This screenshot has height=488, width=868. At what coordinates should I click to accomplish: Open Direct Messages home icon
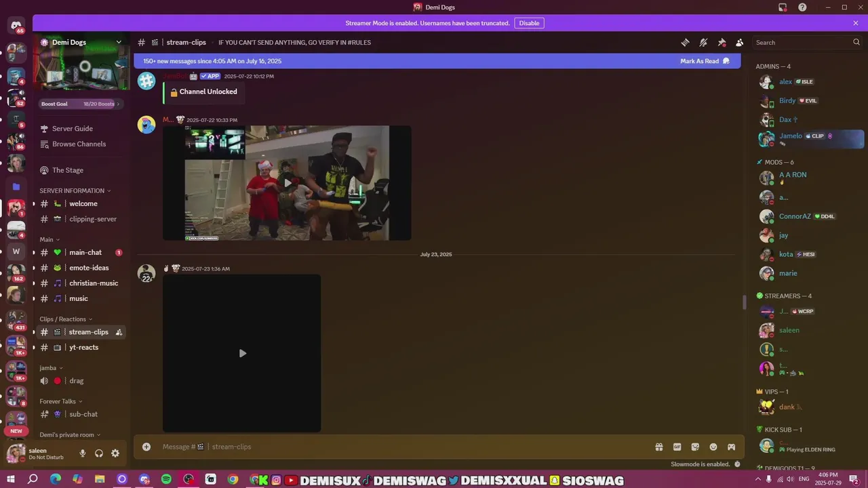[x=16, y=26]
